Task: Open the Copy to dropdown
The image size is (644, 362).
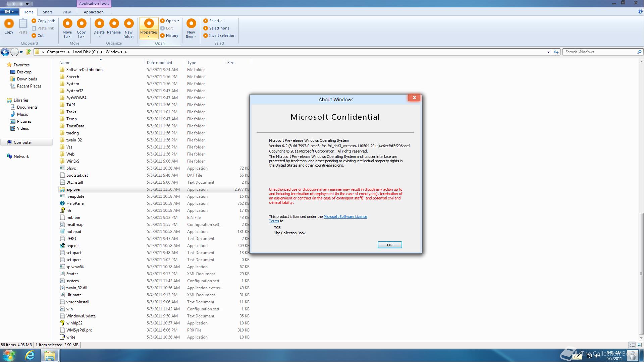Action: (x=81, y=28)
